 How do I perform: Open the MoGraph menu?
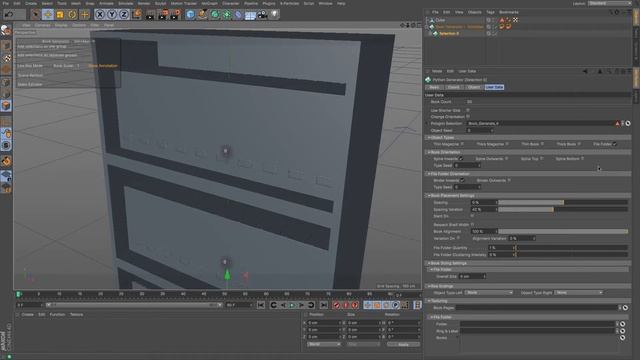(x=209, y=3)
